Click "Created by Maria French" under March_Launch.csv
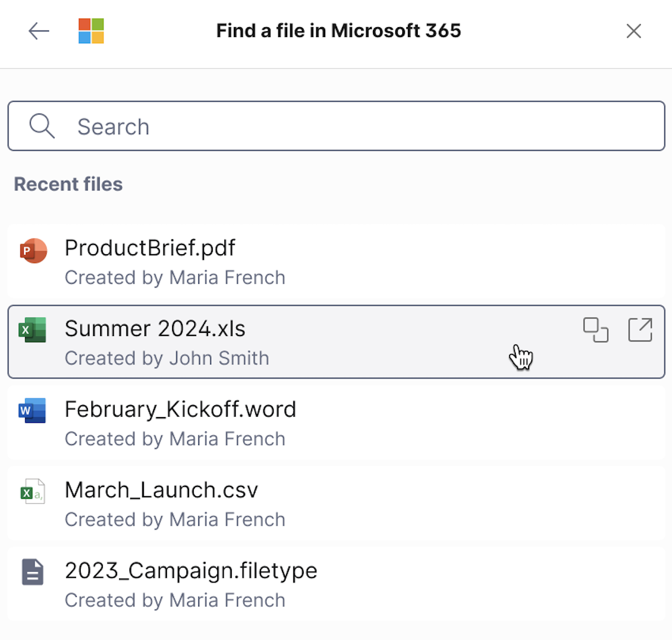This screenshot has height=640, width=672. coord(175,519)
